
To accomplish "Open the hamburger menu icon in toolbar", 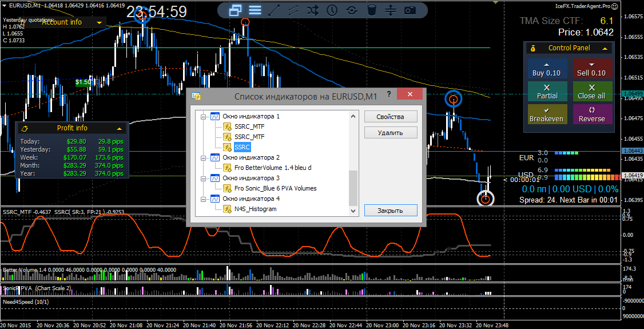I will coord(255,10).
